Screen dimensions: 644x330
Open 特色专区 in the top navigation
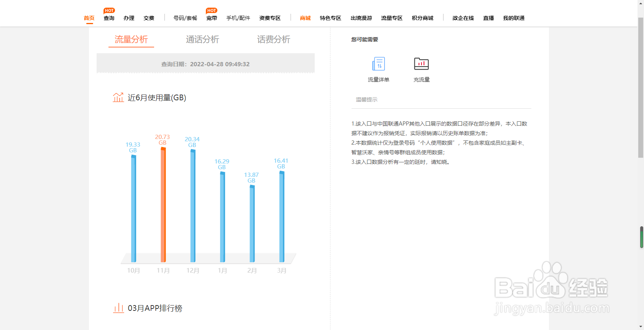pos(330,18)
